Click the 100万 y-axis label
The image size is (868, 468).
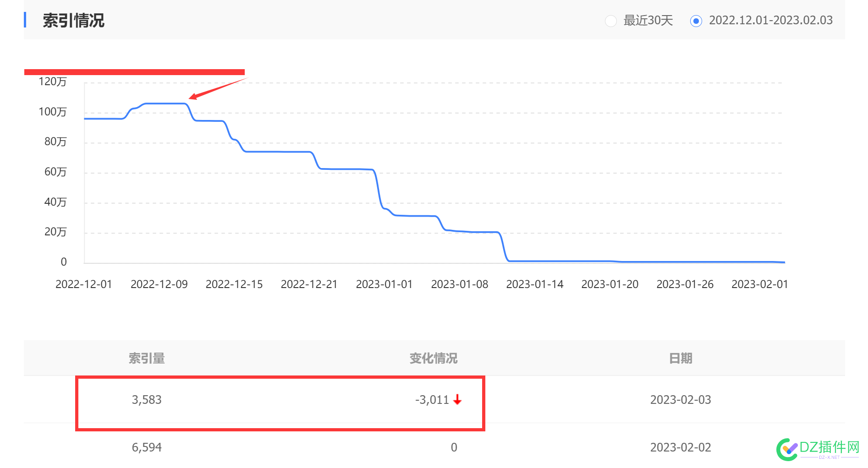pyautogui.click(x=53, y=112)
